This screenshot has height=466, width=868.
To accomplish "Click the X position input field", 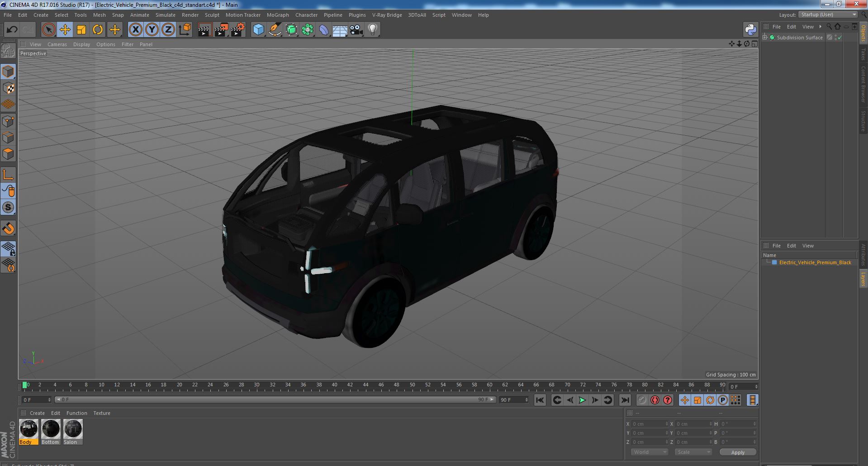I will coord(650,424).
